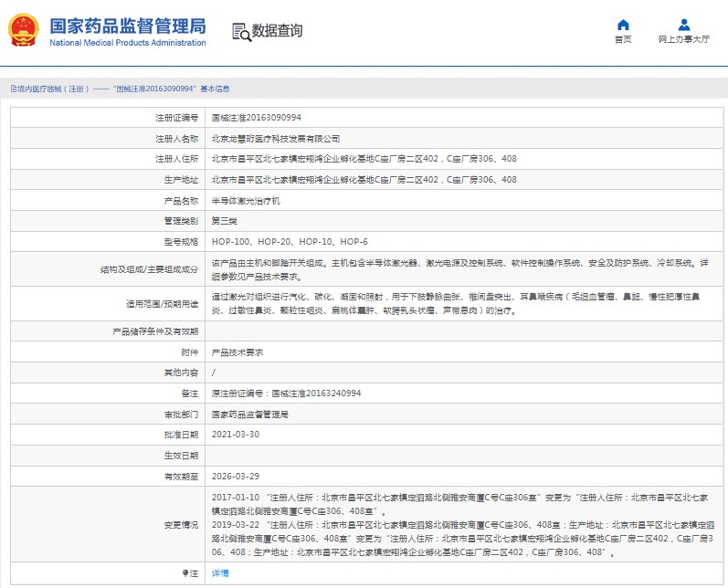Select registration number 国械注准20163090994 value
The image size is (728, 588).
tap(257, 118)
